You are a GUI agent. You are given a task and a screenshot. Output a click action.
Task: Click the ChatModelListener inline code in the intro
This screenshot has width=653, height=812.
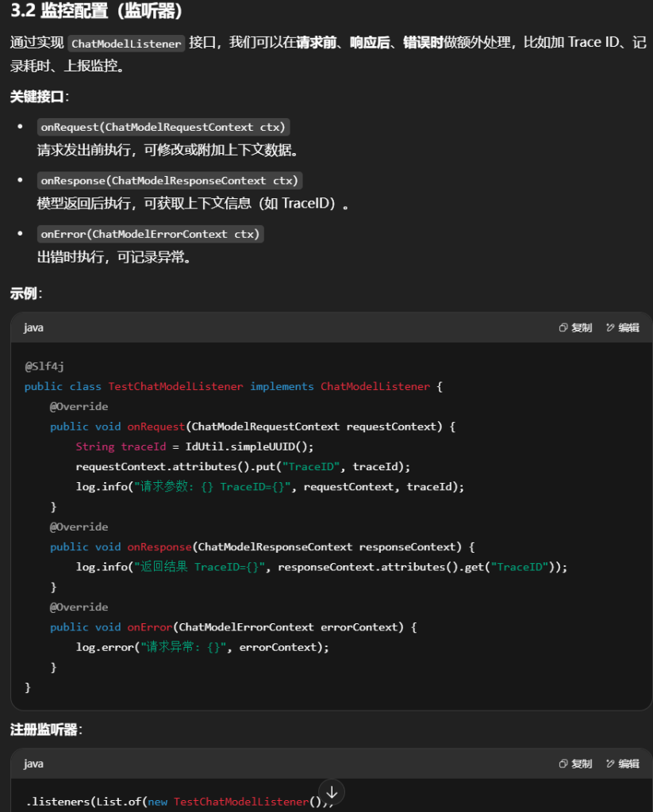(126, 44)
